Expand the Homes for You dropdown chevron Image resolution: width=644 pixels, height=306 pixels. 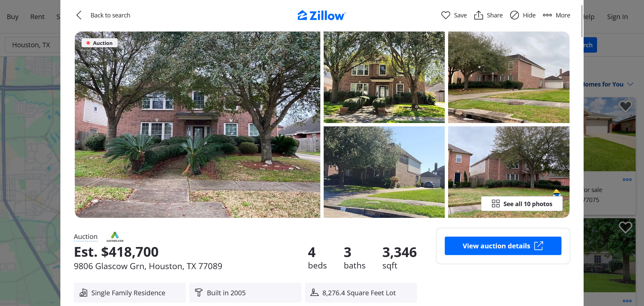click(630, 84)
